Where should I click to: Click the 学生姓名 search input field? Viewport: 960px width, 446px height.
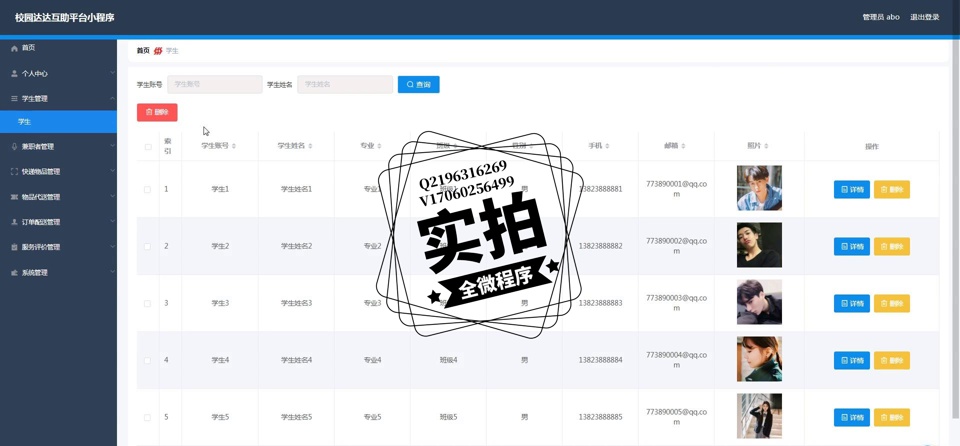point(344,85)
